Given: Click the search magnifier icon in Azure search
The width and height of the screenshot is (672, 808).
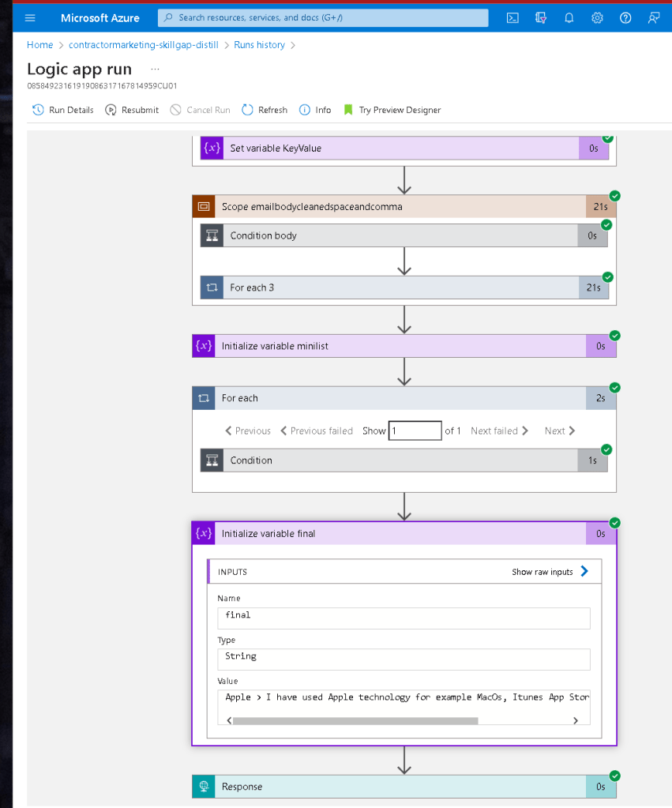Looking at the screenshot, I should [x=168, y=17].
